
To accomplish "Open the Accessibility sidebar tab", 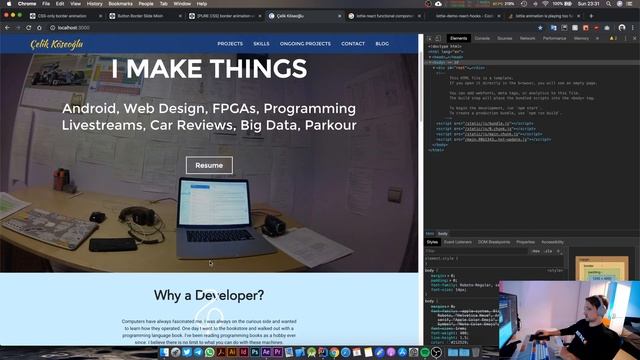I will click(552, 242).
